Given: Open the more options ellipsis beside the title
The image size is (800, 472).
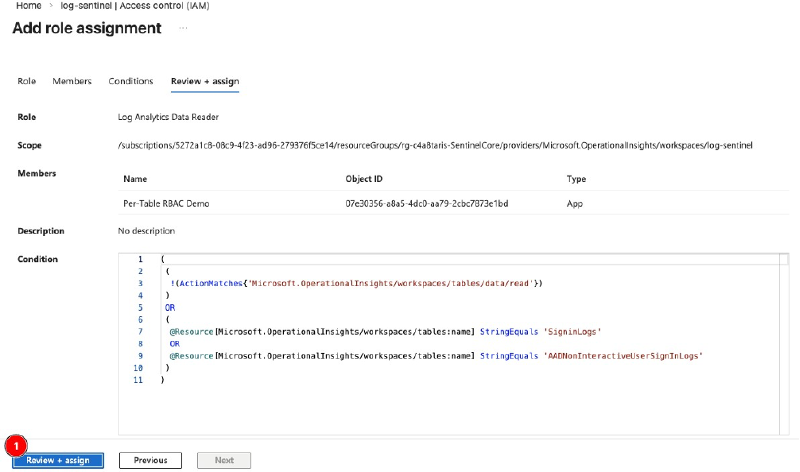Looking at the screenshot, I should coord(183,28).
